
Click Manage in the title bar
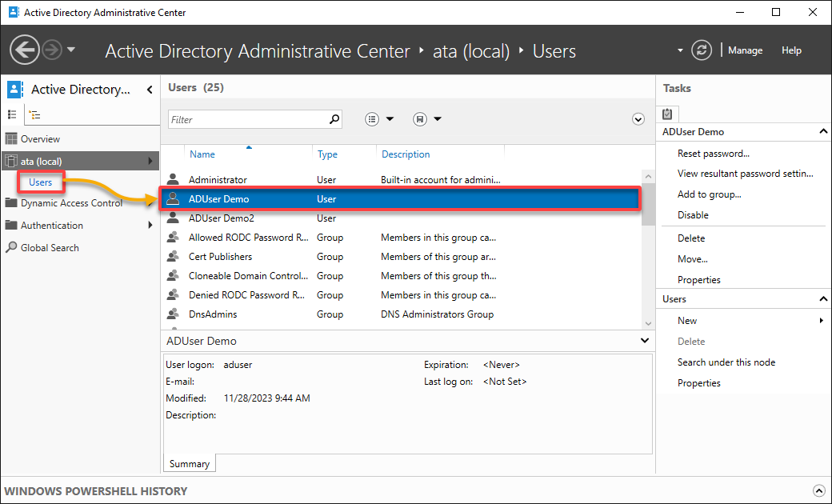745,50
